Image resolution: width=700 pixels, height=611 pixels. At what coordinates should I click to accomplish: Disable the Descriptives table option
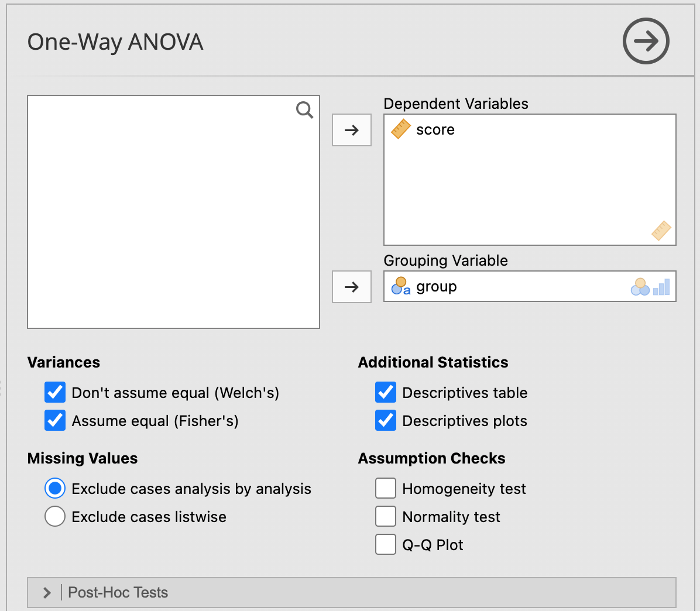(x=386, y=393)
